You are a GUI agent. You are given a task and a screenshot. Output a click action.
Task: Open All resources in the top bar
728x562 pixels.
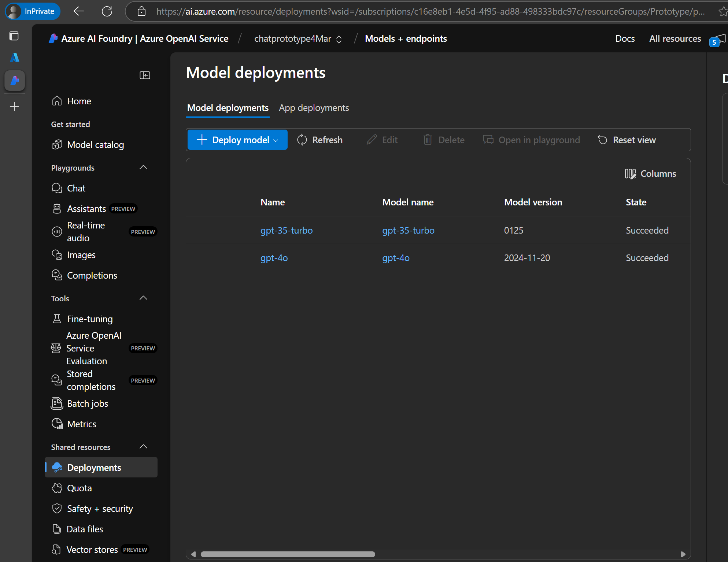coord(675,39)
